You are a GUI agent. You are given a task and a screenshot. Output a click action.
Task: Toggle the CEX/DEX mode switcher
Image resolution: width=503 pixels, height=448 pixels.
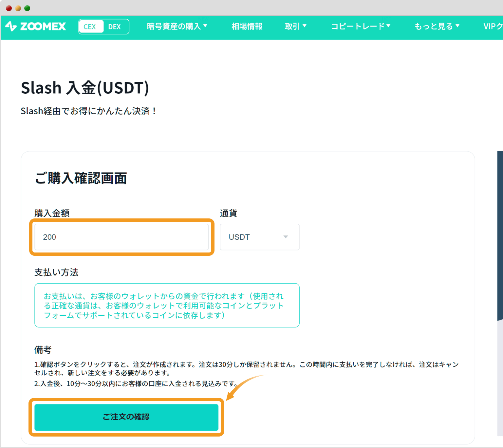pos(103,27)
